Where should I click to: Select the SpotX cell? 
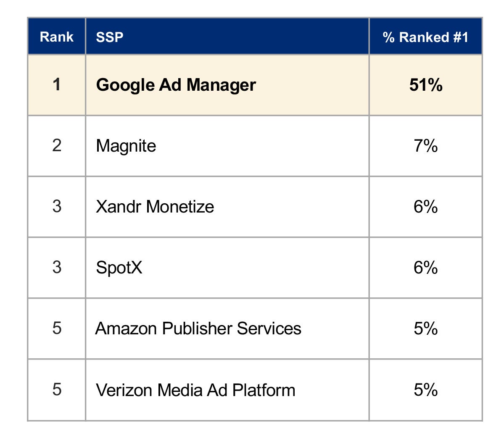119,268
